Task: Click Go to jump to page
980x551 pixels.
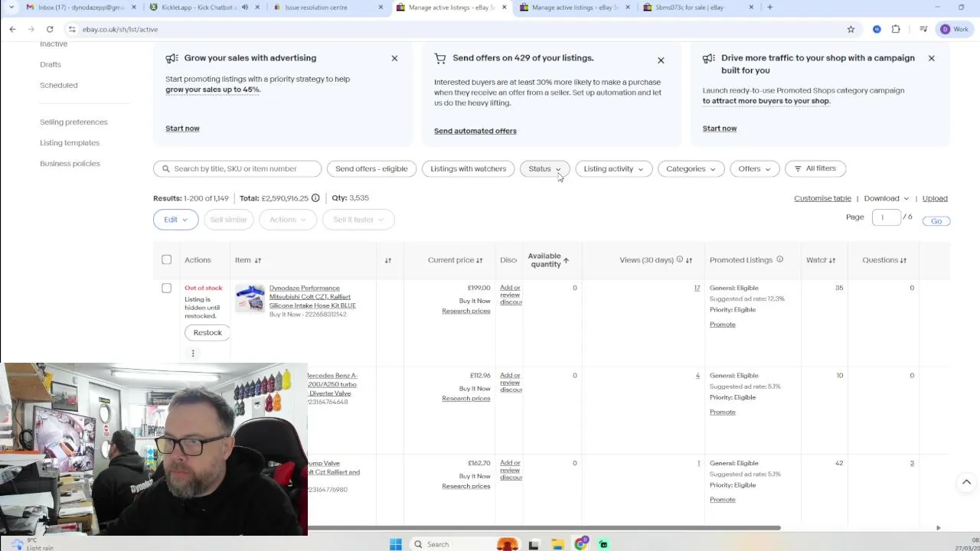Action: 936,221
